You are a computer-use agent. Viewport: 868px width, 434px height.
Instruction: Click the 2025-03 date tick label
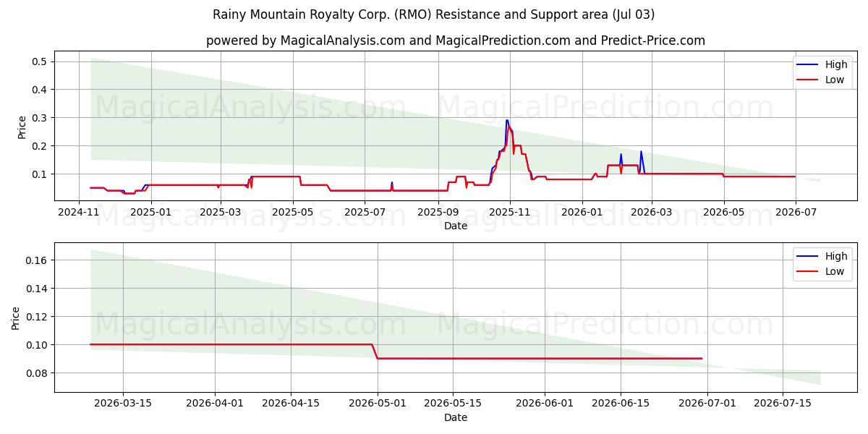pos(221,213)
